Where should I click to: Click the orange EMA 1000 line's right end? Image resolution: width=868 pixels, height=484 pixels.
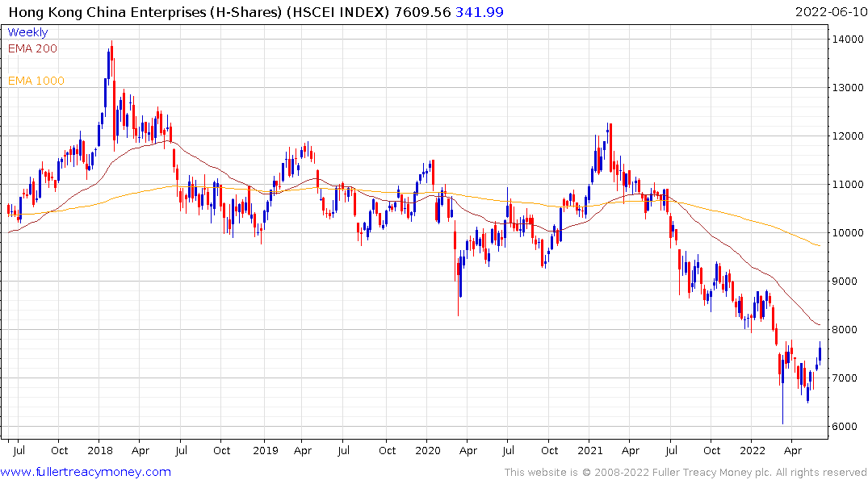(819, 245)
